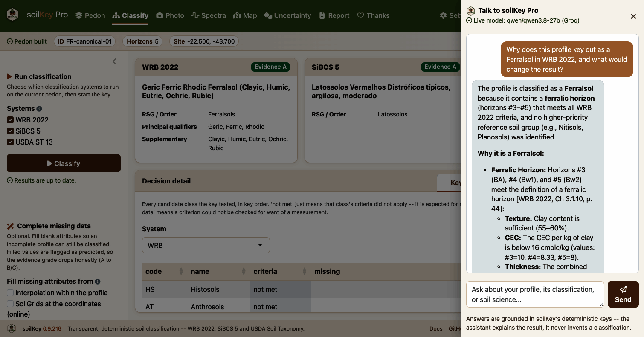Click the Map icon in navigation
Viewport: 644px width, 337px height.
pos(237,15)
